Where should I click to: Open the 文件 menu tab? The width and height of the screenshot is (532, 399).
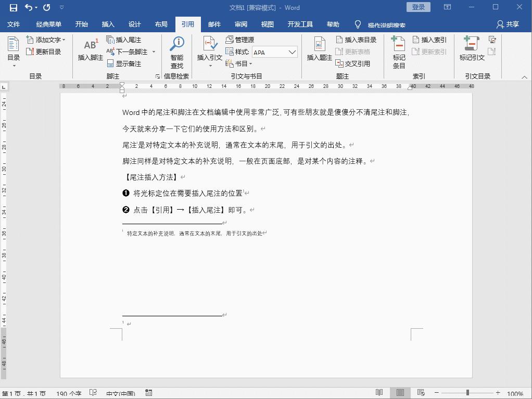pos(14,24)
